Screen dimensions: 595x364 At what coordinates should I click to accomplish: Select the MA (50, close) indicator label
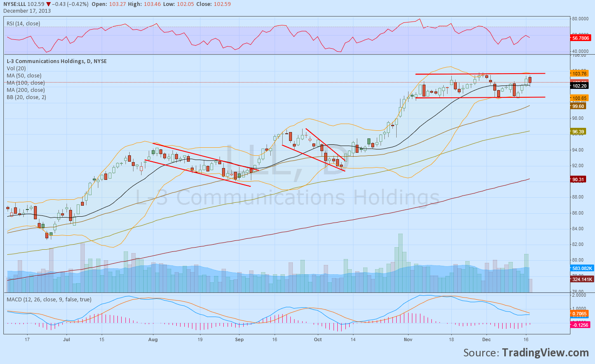pos(24,76)
